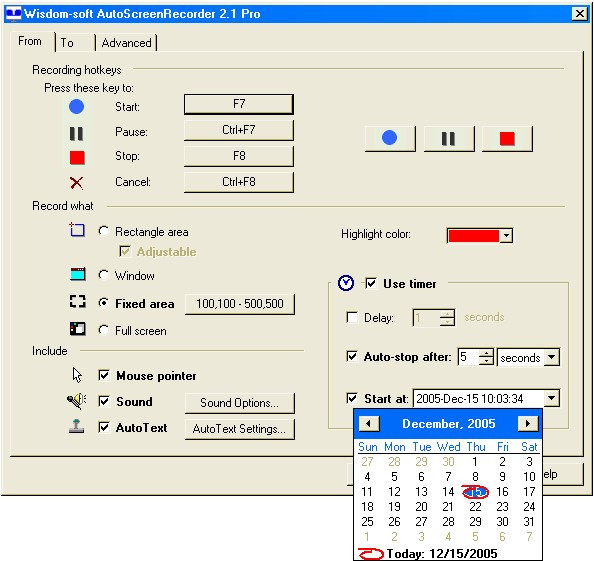Select December 25 in the calendar
594x561 pixels.
click(367, 522)
